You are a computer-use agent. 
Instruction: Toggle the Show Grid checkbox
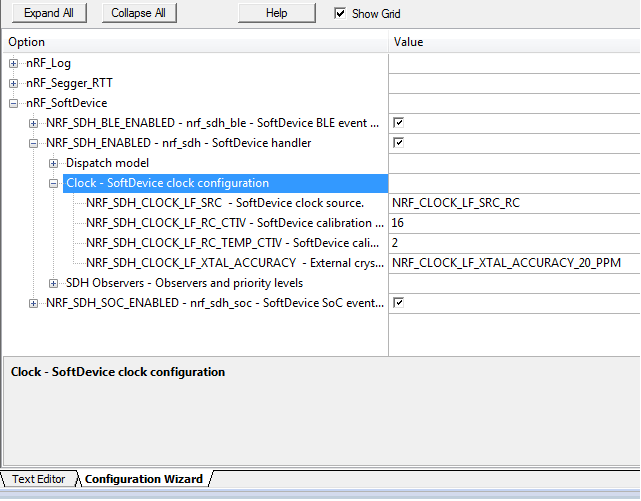coord(340,13)
